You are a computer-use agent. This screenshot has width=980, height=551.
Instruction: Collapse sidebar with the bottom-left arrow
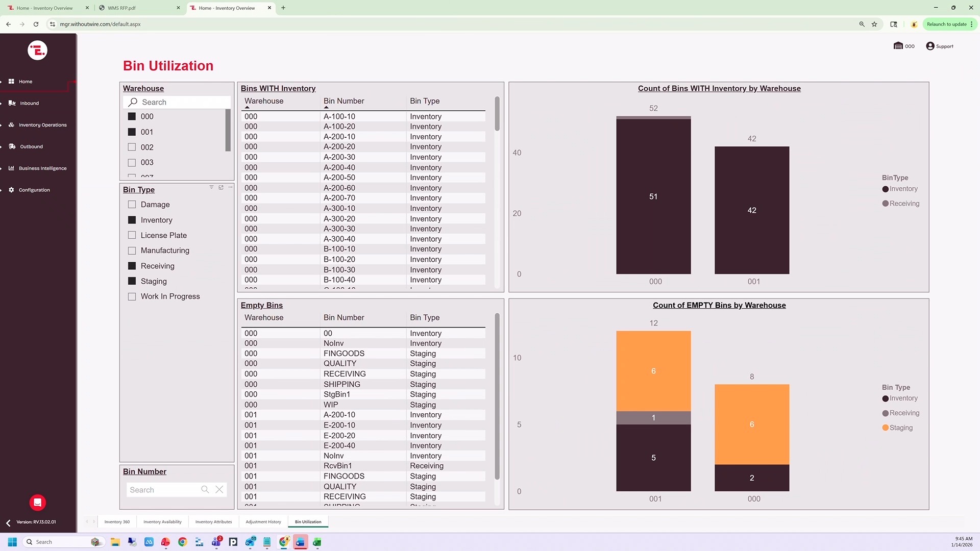click(8, 523)
